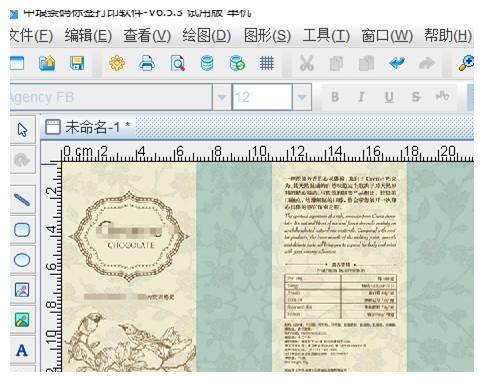484x382 pixels.
Task: Open the 绘图(D) menu
Action: [x=206, y=36]
